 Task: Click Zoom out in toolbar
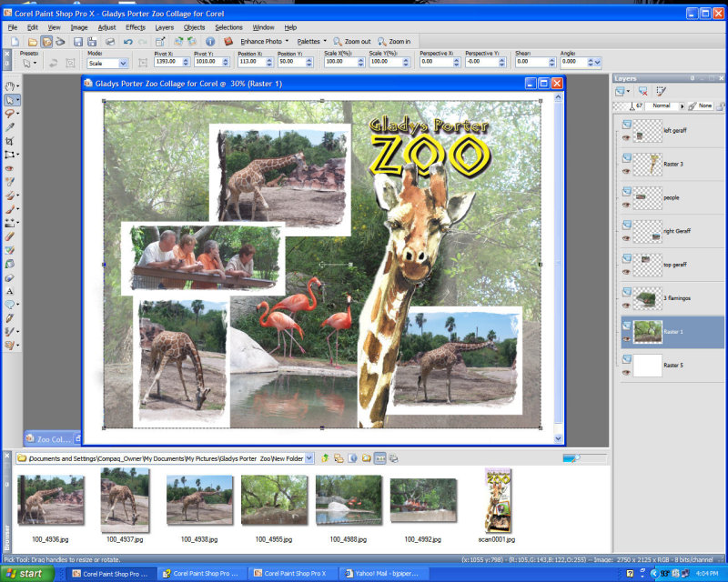point(352,41)
